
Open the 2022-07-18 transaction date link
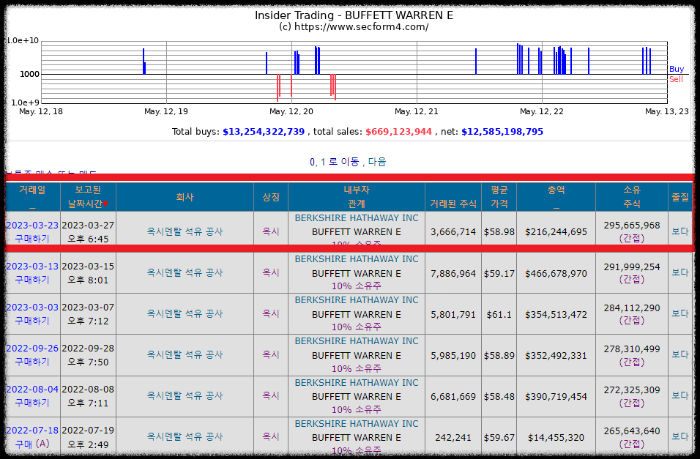tap(32, 431)
